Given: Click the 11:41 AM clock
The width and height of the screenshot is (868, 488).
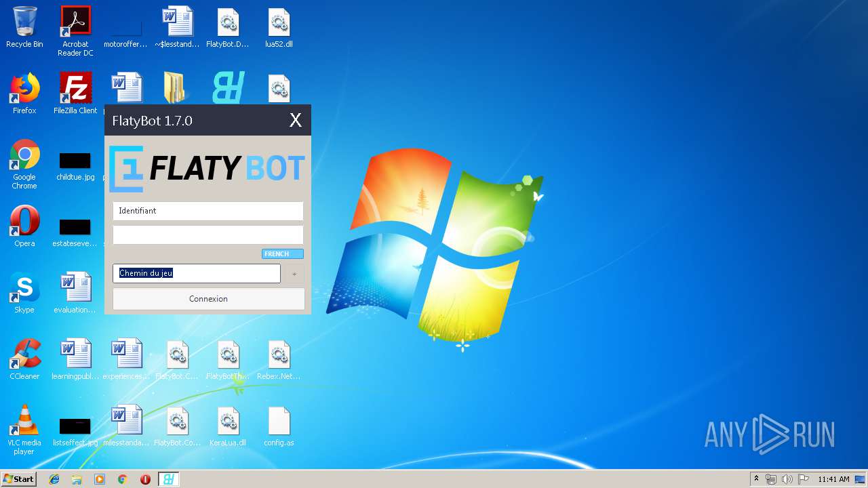Looking at the screenshot, I should click(833, 479).
